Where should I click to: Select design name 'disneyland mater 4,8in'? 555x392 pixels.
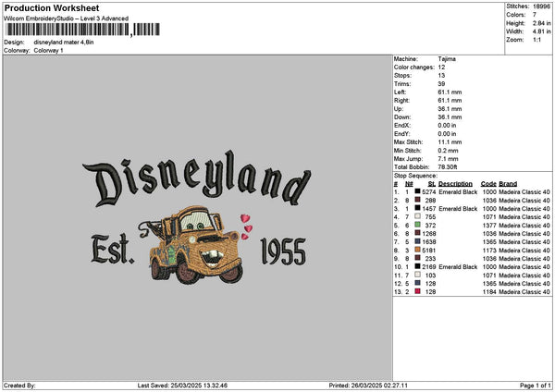[64, 43]
